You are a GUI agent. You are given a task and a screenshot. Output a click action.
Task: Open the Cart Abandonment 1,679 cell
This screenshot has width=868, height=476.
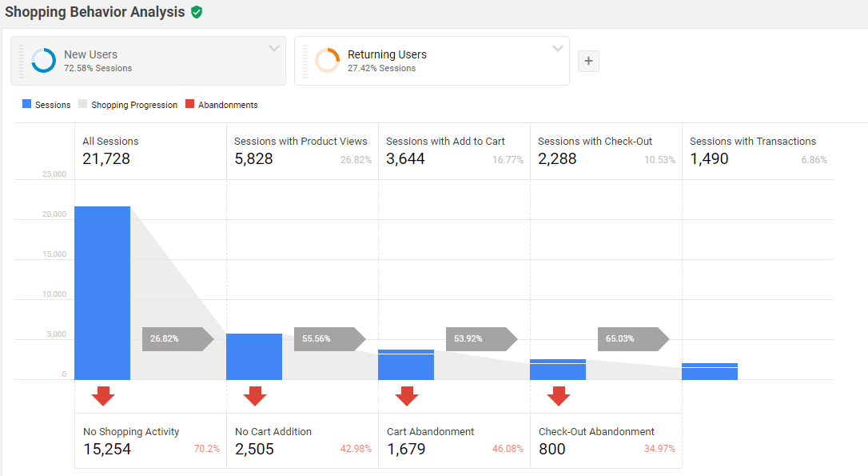(x=454, y=441)
